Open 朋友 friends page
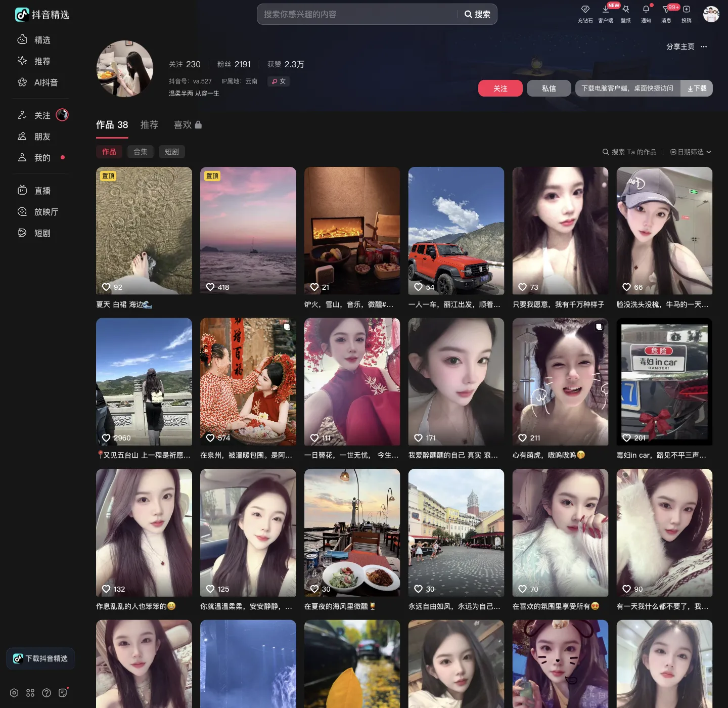728x708 pixels. coord(34,137)
